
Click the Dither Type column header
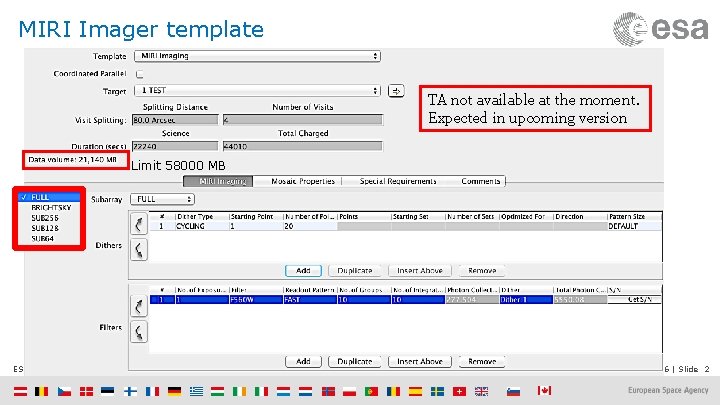coord(202,216)
